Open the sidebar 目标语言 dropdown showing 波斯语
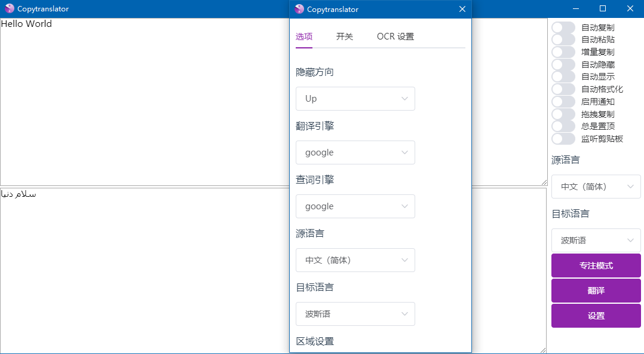This screenshot has height=354, width=644. (x=595, y=240)
